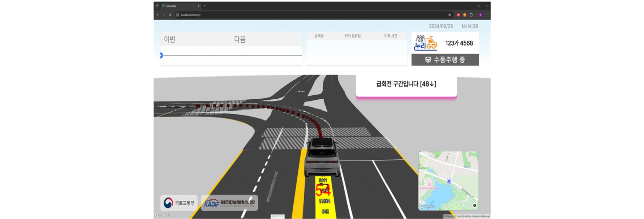The width and height of the screenshot is (644, 219).
Task: Click the mapbox logo on the minimap
Action: coord(428,206)
